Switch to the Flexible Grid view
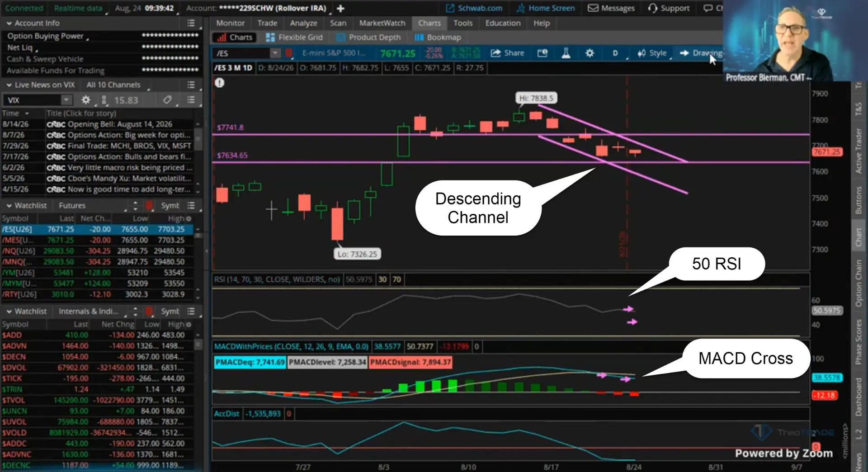 [x=294, y=38]
